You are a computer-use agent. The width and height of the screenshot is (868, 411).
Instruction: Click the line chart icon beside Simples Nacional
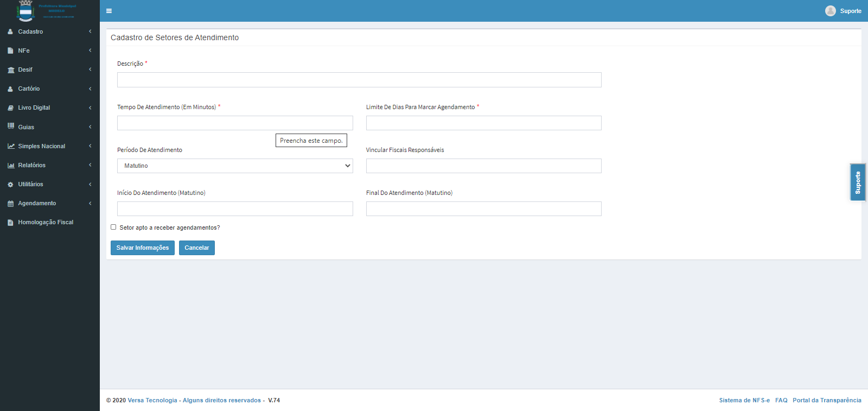click(11, 146)
